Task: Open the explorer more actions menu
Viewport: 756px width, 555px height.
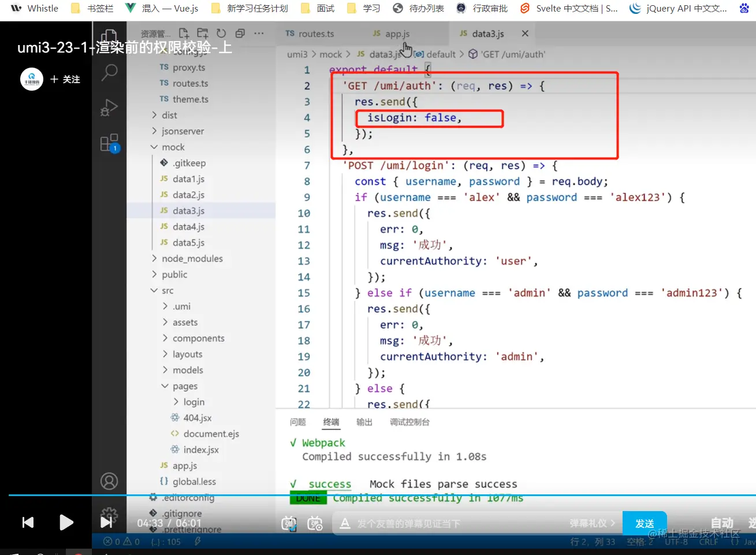Action: (259, 33)
